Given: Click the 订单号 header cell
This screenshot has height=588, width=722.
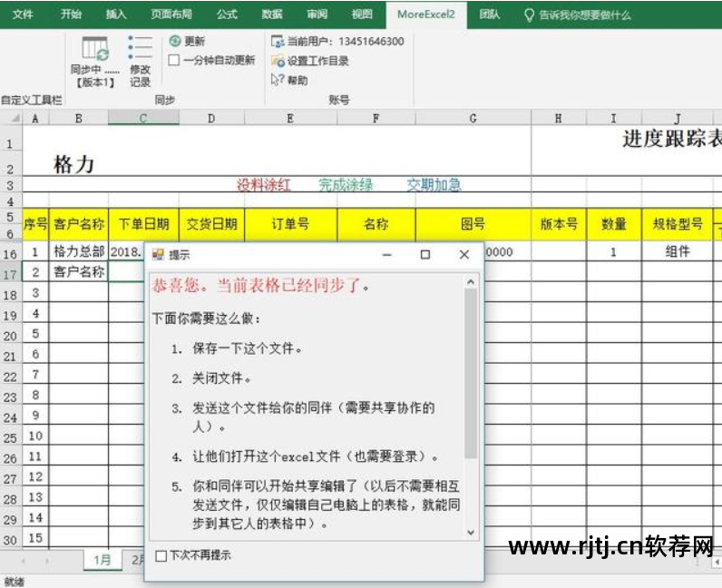Looking at the screenshot, I should tap(291, 224).
